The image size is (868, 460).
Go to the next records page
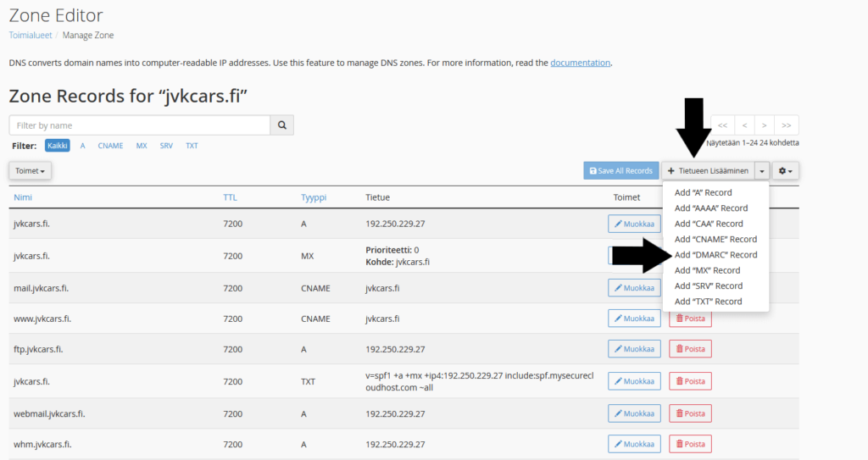click(765, 125)
